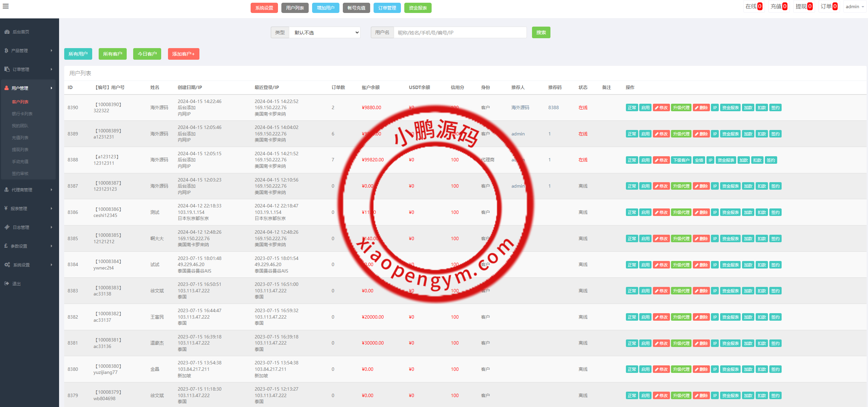
Task: Click the dashboard icon beside 后台首页
Action: click(x=7, y=32)
